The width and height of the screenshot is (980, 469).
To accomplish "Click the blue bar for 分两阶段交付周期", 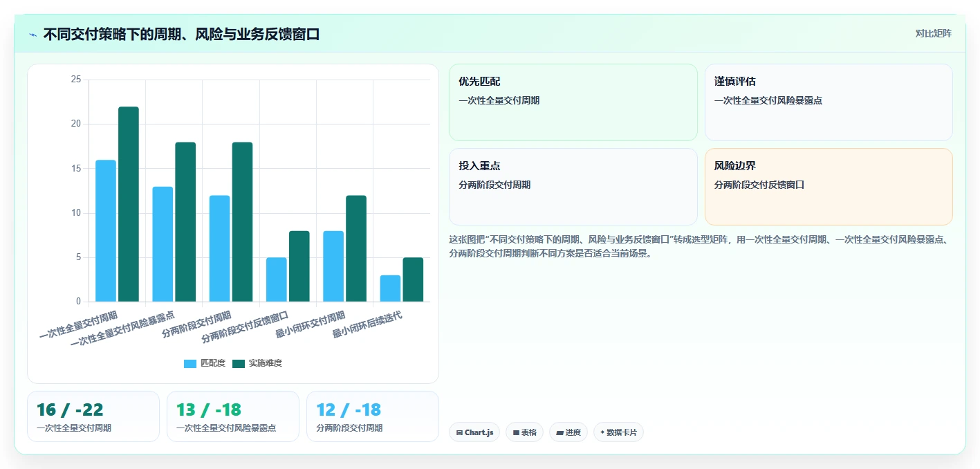I will pos(219,248).
